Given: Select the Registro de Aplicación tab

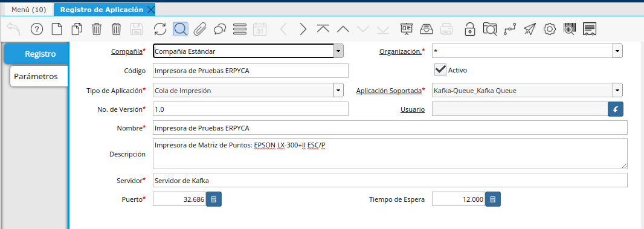Looking at the screenshot, I should 101,10.
